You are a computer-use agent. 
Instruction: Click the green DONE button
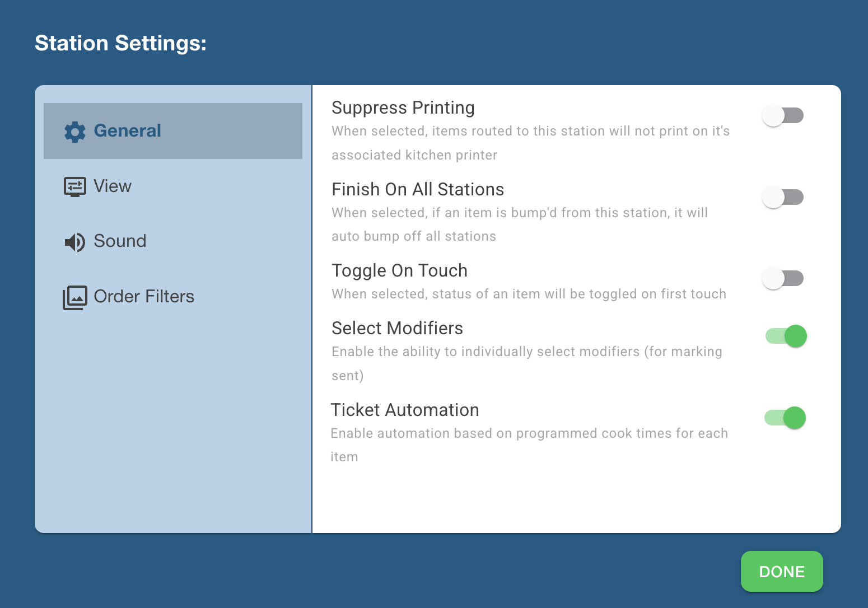tap(782, 571)
